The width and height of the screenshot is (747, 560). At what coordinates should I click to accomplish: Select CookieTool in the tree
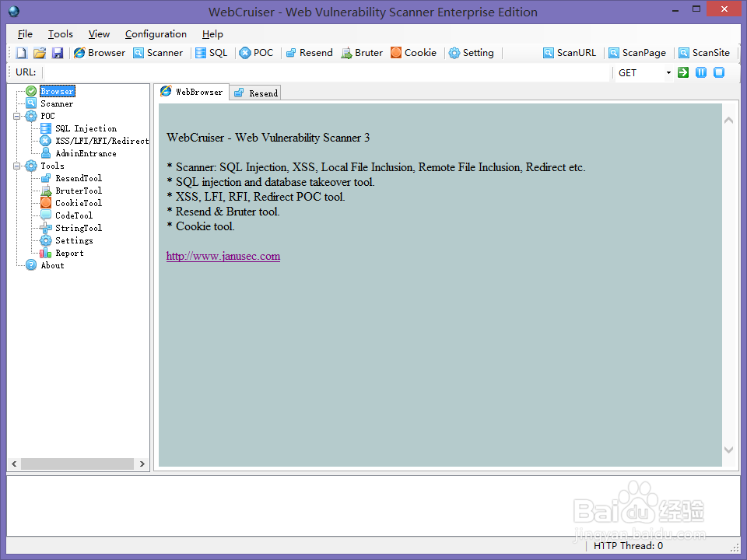[x=79, y=203]
